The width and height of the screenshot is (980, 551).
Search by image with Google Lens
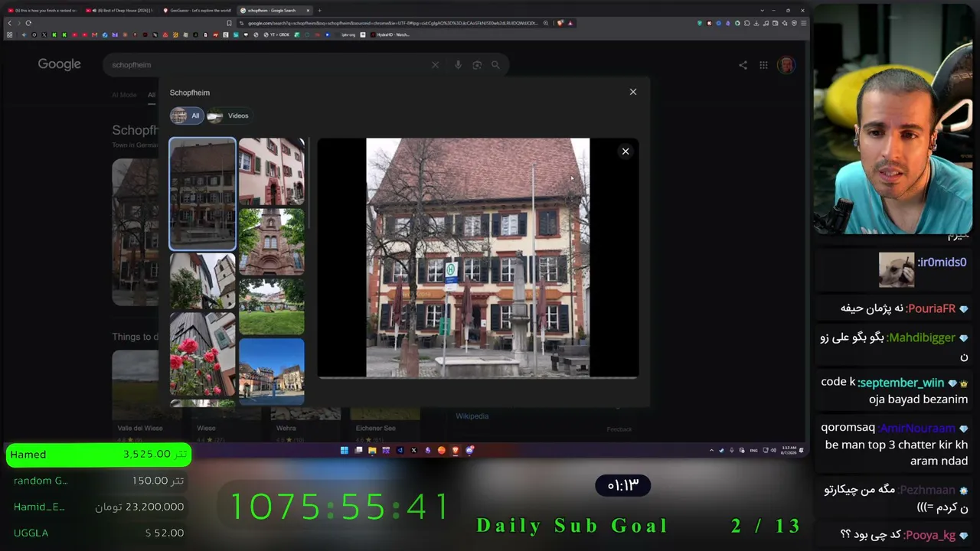click(477, 65)
